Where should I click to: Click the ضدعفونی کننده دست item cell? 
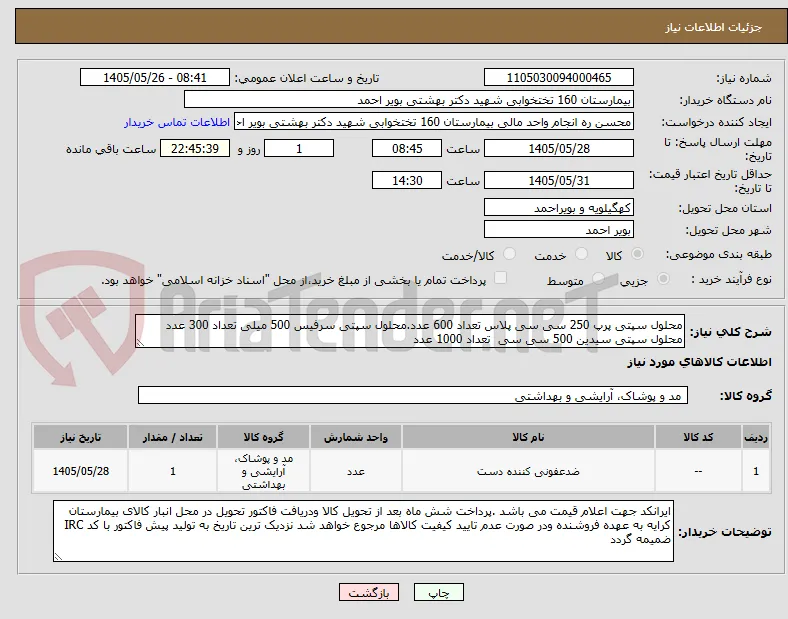[528, 471]
